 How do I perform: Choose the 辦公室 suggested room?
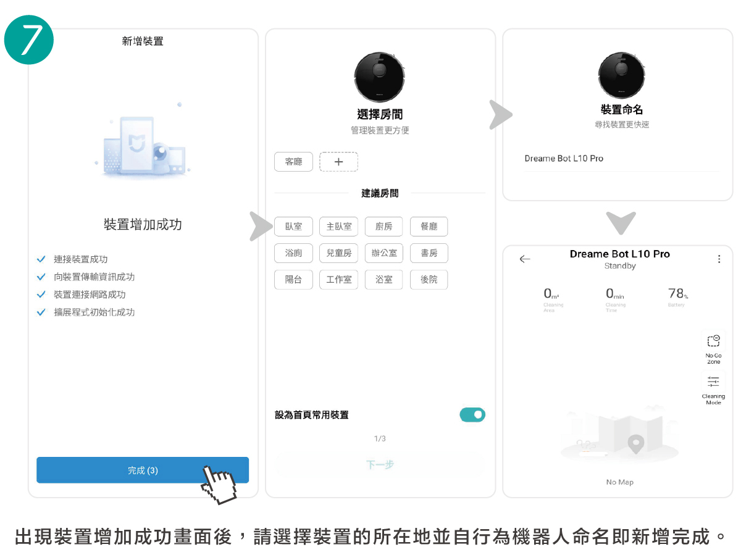point(383,253)
